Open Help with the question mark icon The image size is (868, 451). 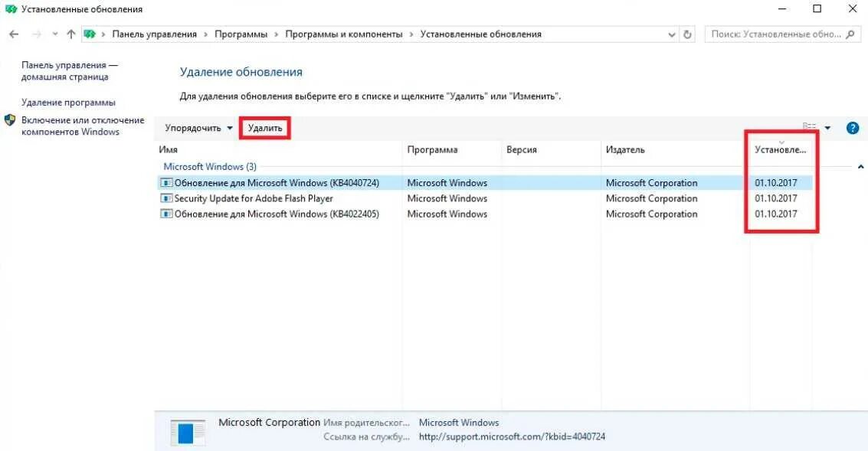click(x=853, y=128)
